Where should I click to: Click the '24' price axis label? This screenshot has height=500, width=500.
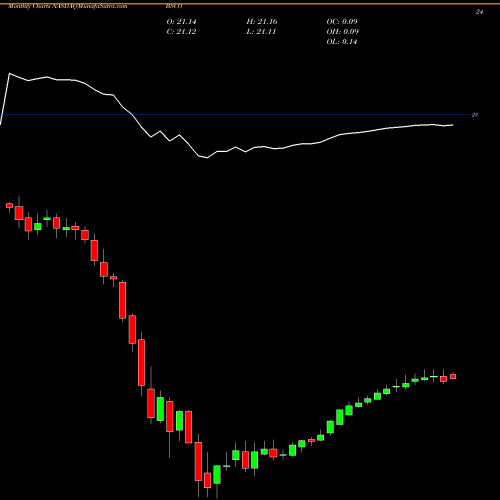click(479, 12)
